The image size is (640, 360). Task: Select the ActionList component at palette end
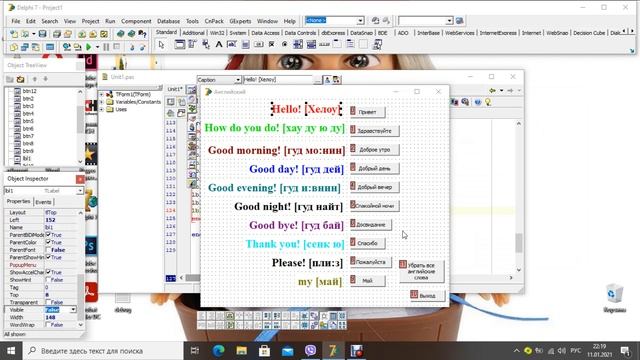[x=378, y=44]
